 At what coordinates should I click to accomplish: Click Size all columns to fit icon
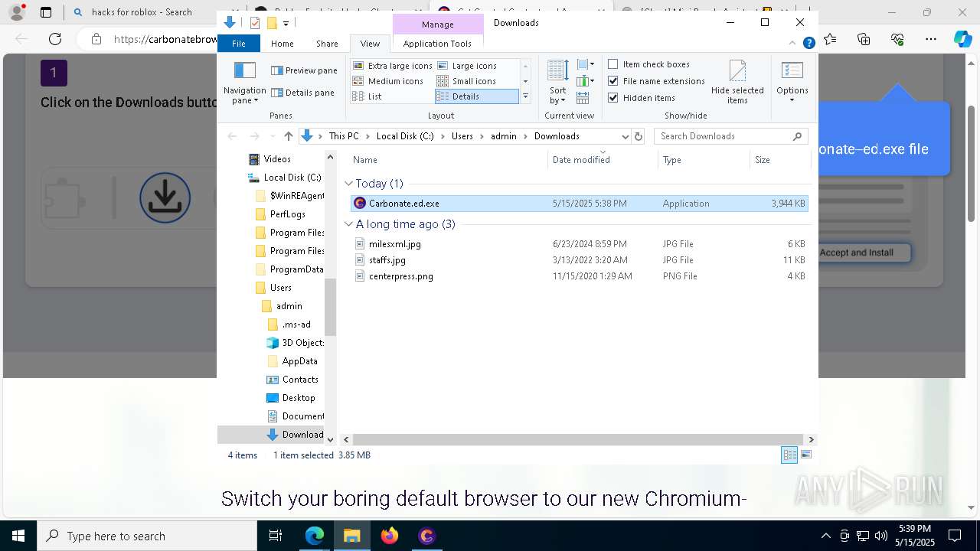point(583,98)
